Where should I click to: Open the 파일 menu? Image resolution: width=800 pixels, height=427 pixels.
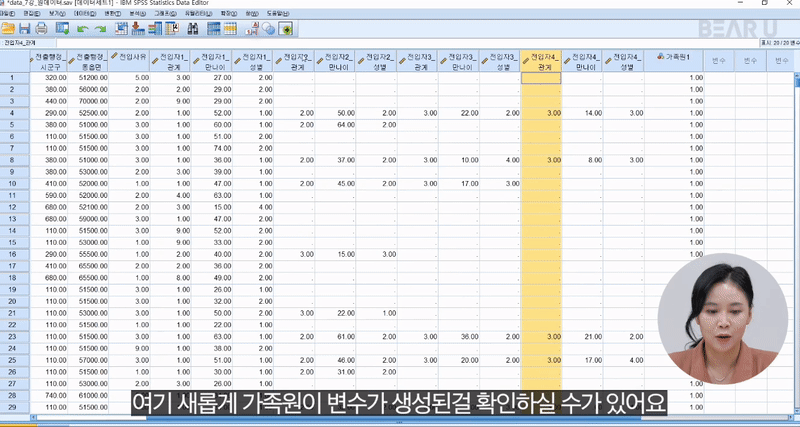8,14
